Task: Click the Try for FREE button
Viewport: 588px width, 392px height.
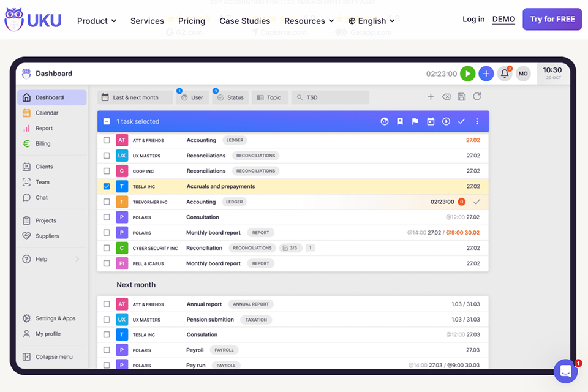Action: pyautogui.click(x=552, y=19)
